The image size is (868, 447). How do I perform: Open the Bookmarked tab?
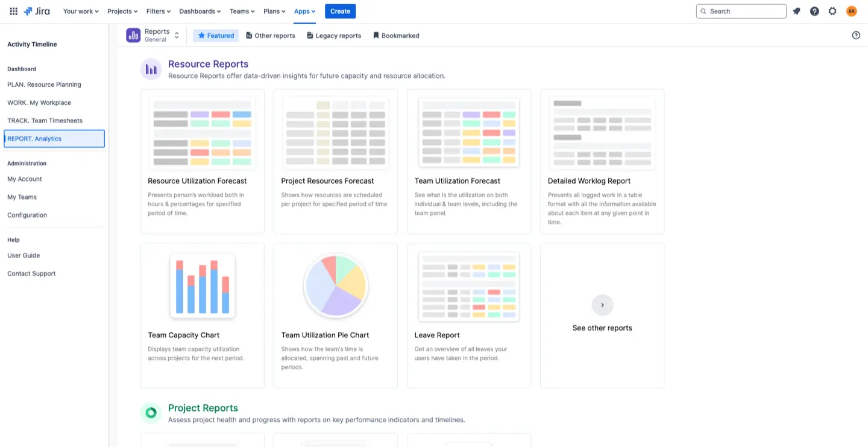click(396, 36)
